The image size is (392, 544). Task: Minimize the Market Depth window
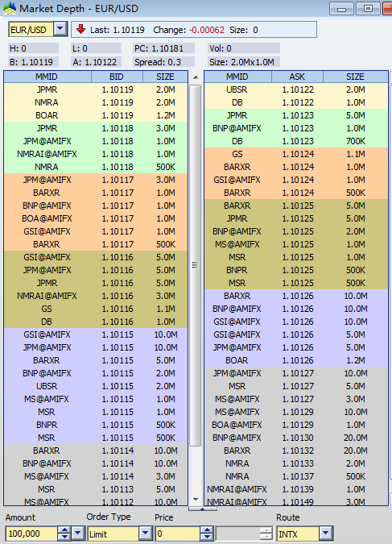341,9
